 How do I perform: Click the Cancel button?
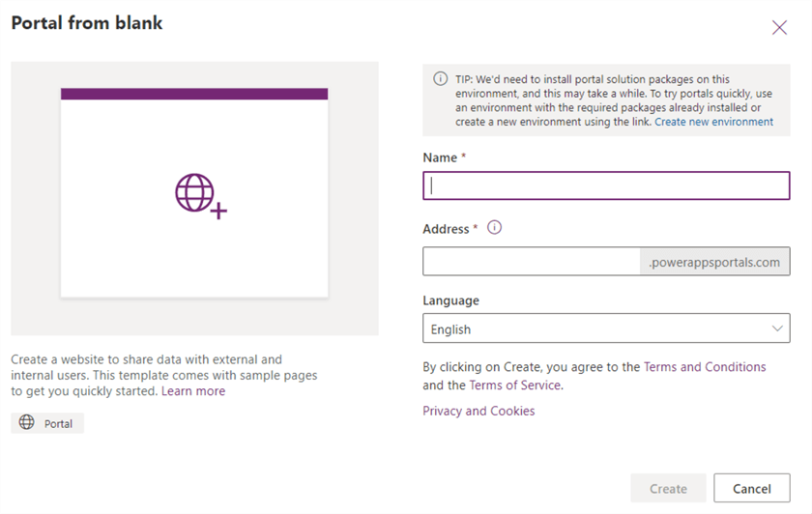[751, 488]
